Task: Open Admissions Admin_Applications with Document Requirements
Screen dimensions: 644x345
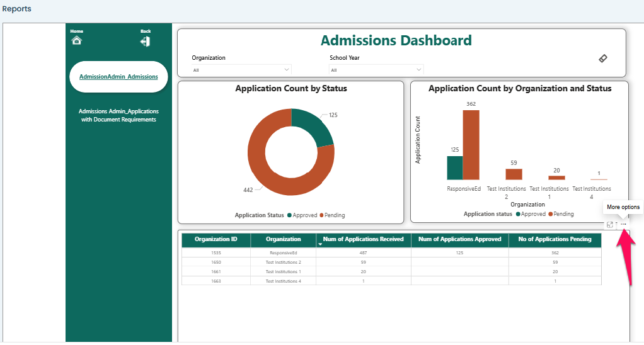Action: 118,115
